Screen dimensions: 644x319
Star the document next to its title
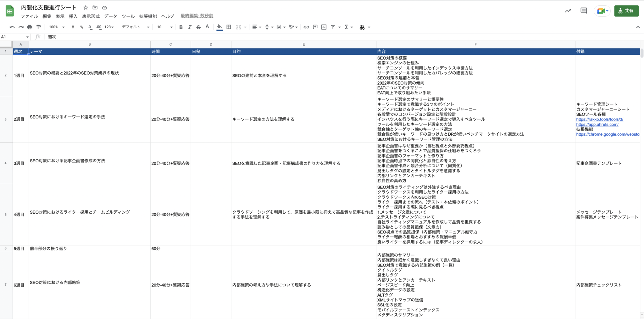[86, 8]
